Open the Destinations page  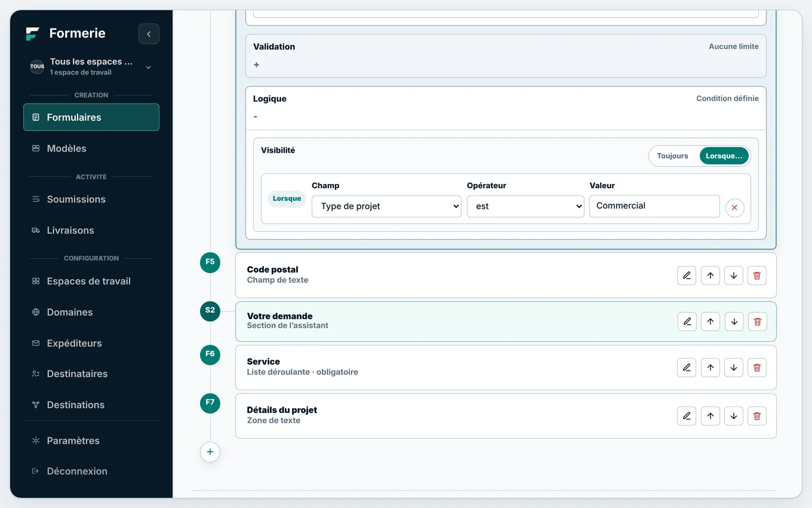(91, 405)
